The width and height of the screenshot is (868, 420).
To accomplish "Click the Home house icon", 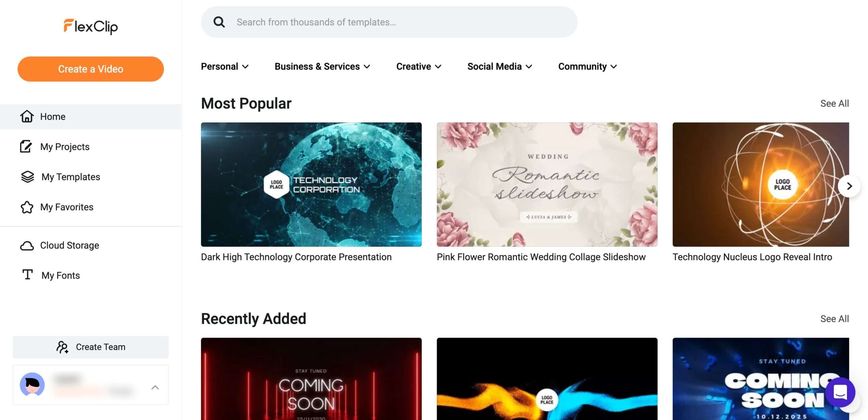I will tap(27, 116).
